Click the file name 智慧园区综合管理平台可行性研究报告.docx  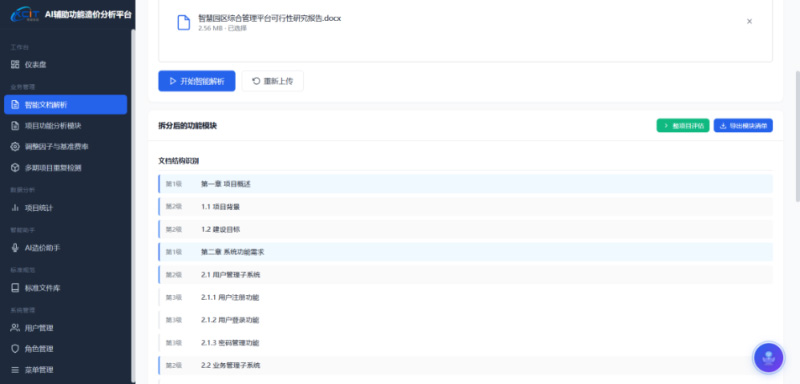tap(269, 18)
